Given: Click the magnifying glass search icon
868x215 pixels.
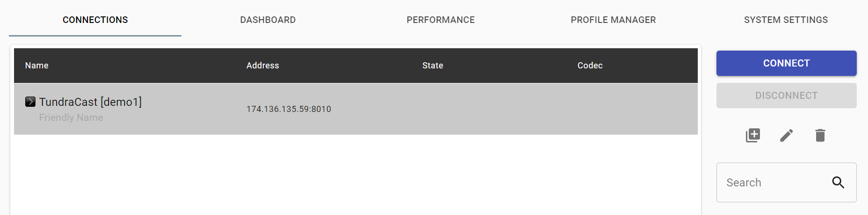Looking at the screenshot, I should coord(838,183).
